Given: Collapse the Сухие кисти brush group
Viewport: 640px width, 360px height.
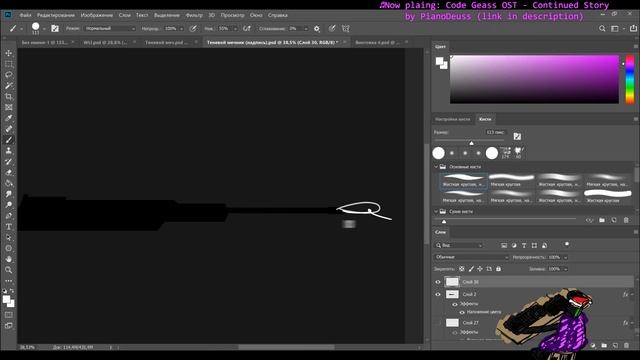Looking at the screenshot, I should click(436, 211).
